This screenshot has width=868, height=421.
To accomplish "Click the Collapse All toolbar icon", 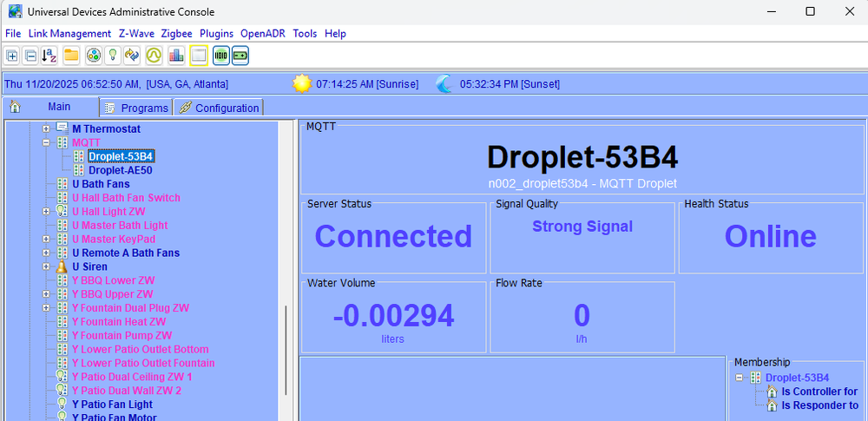I will pyautogui.click(x=30, y=56).
